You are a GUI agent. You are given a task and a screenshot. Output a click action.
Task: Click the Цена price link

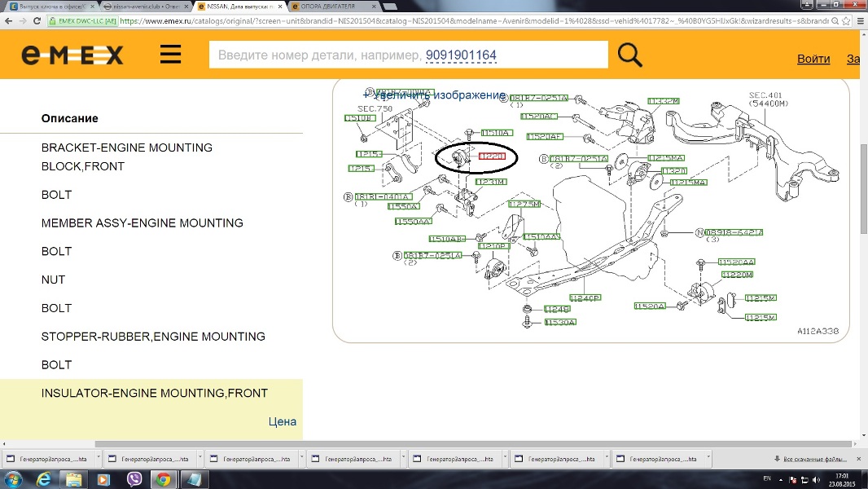(282, 421)
